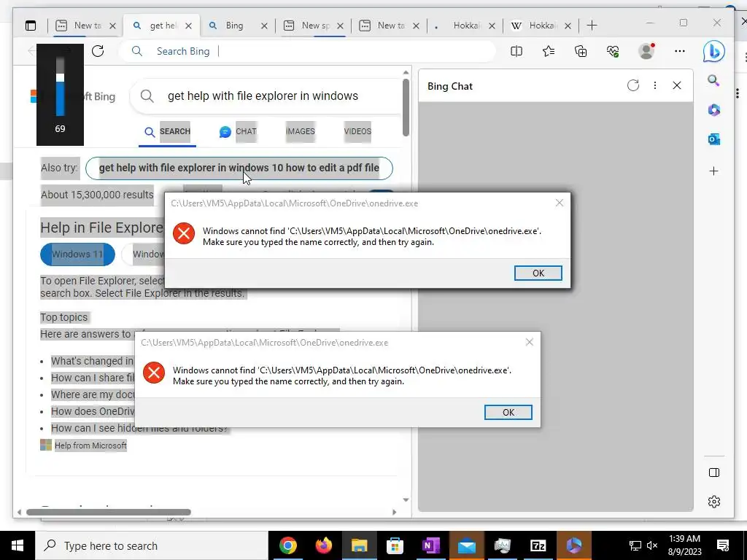
Task: Refresh the Edge page
Action: click(98, 51)
